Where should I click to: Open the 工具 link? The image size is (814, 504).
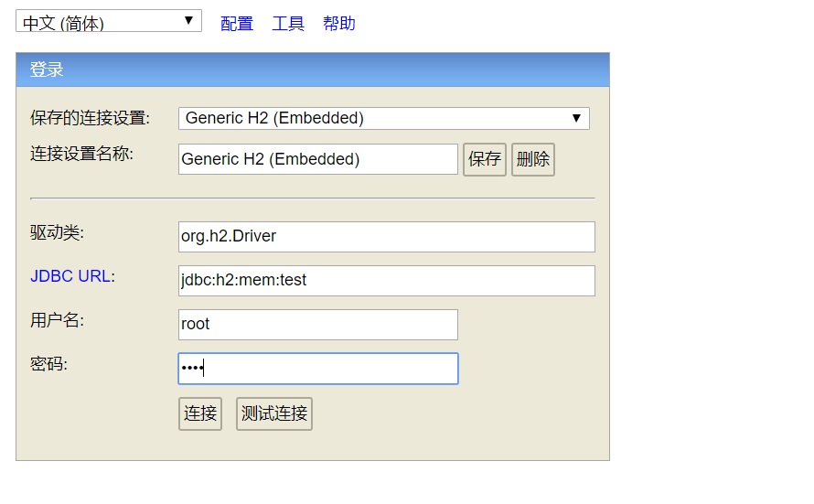[288, 24]
